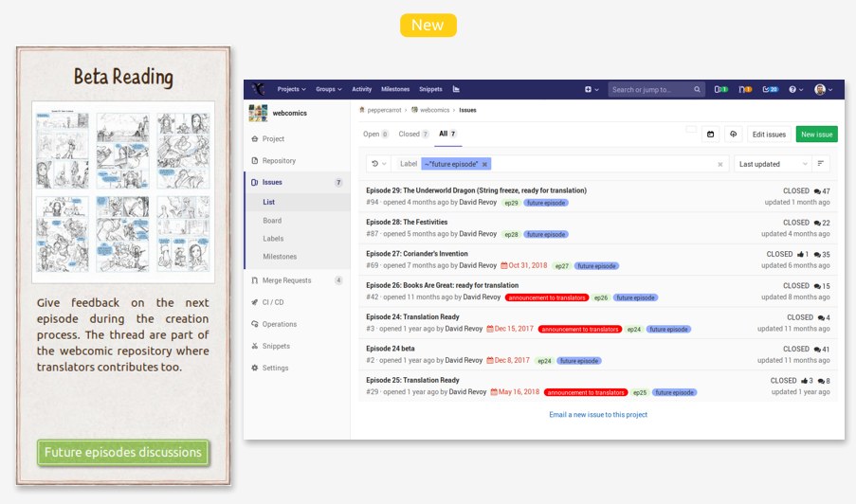Expand the recent searches history dropdown
Screen dimensions: 856x504
coord(377,164)
